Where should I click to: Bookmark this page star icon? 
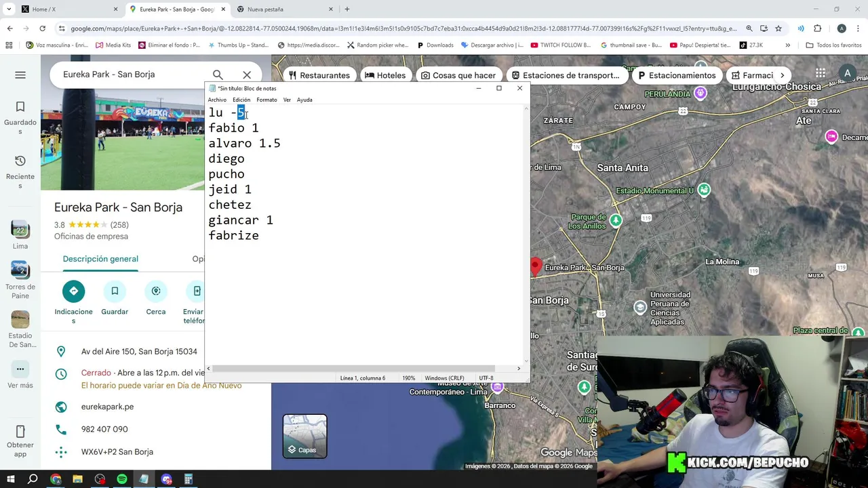[x=778, y=28]
